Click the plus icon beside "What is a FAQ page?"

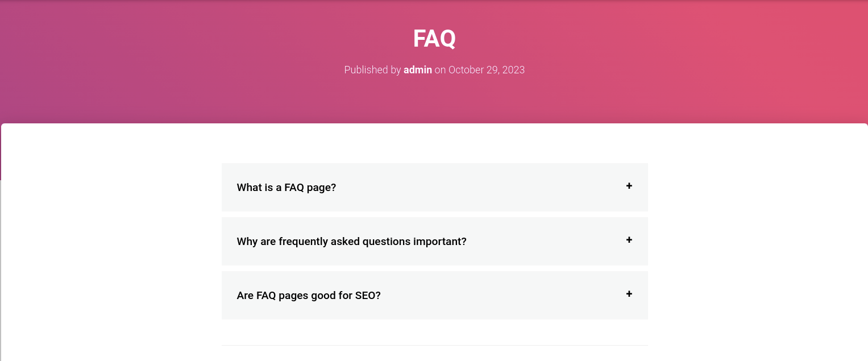[x=629, y=186]
